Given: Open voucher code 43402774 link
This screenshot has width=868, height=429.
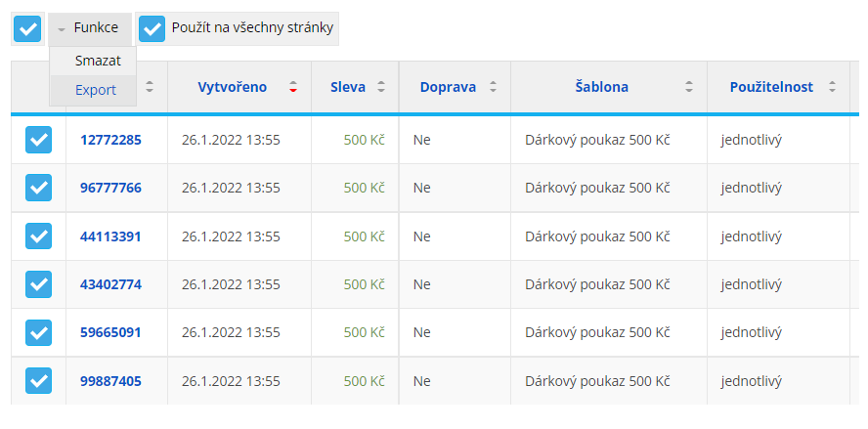Looking at the screenshot, I should tap(110, 284).
